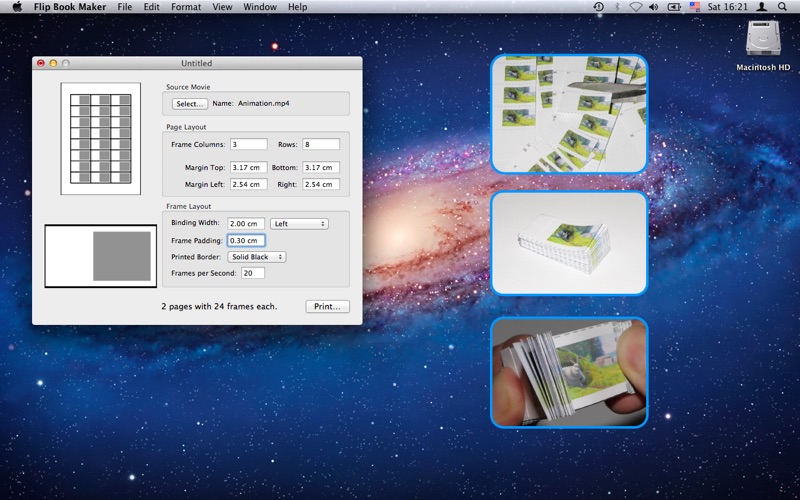Viewport: 800px width, 500px height.
Task: Open the File menu
Action: [x=124, y=7]
